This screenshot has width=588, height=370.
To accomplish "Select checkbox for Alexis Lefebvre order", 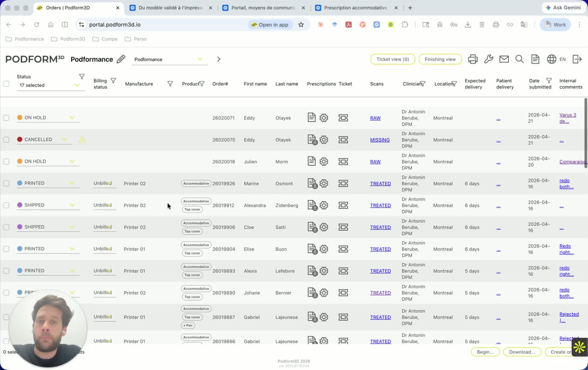I will [6, 271].
